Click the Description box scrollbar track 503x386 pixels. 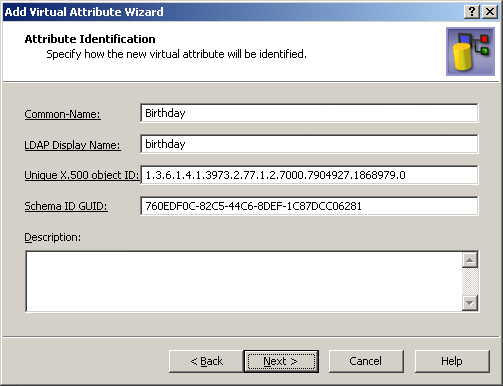click(x=470, y=281)
